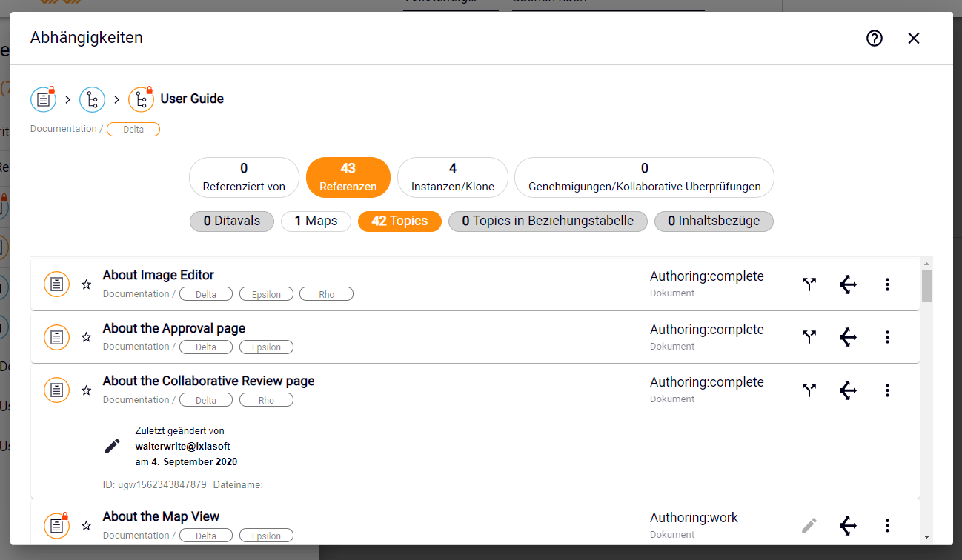Select the Topics in Beziehungstabelle chip
Image resolution: width=962 pixels, height=560 pixels.
[548, 221]
